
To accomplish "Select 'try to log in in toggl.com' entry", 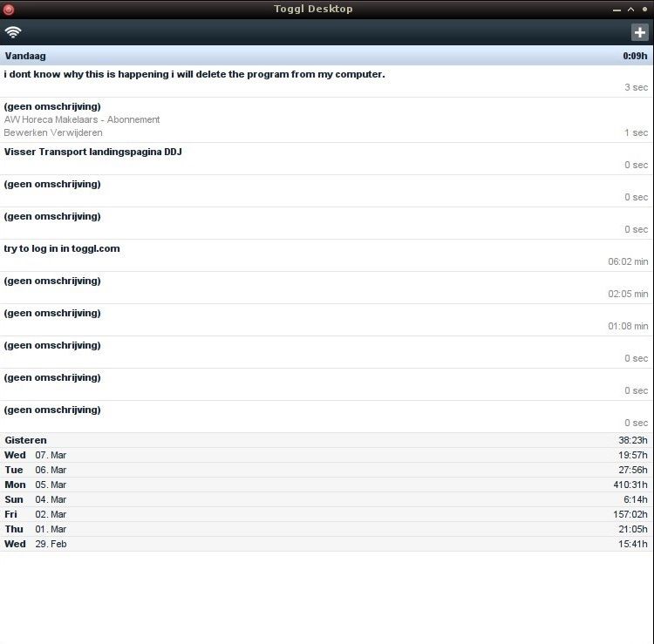I will [62, 249].
